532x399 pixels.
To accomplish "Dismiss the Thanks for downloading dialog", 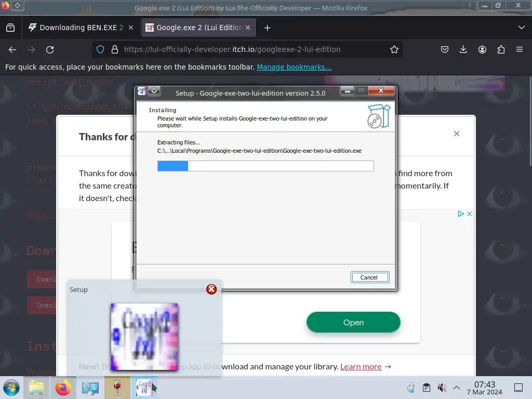I will pyautogui.click(x=457, y=134).
